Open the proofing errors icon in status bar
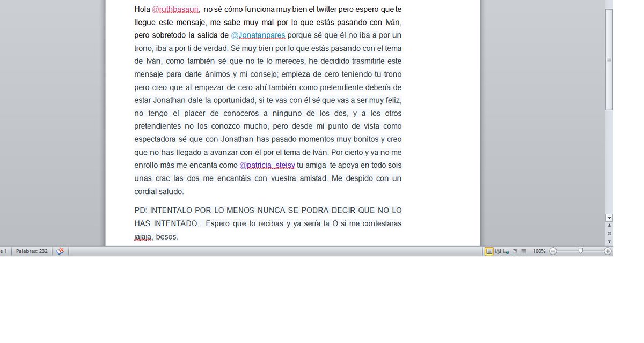Viewport: 644px width, 343px height. pos(60,251)
